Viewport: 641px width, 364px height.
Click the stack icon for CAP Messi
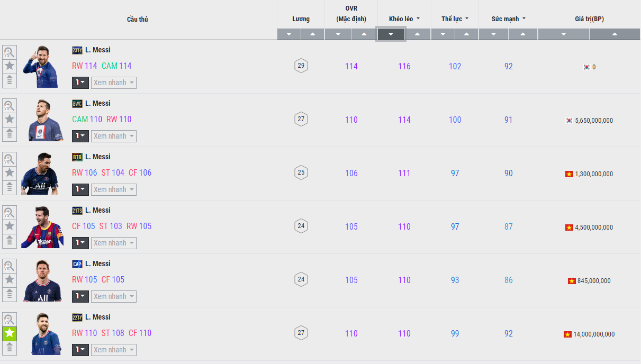tap(10, 295)
